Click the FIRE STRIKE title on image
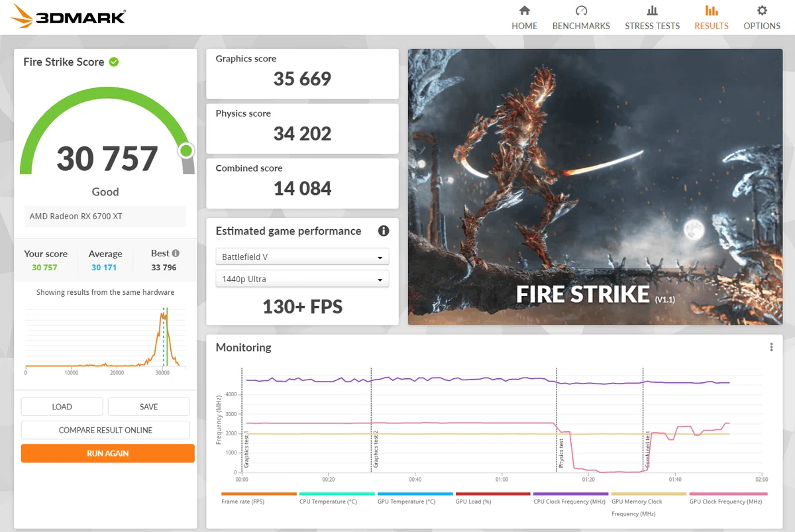This screenshot has height=532, width=795. click(583, 294)
